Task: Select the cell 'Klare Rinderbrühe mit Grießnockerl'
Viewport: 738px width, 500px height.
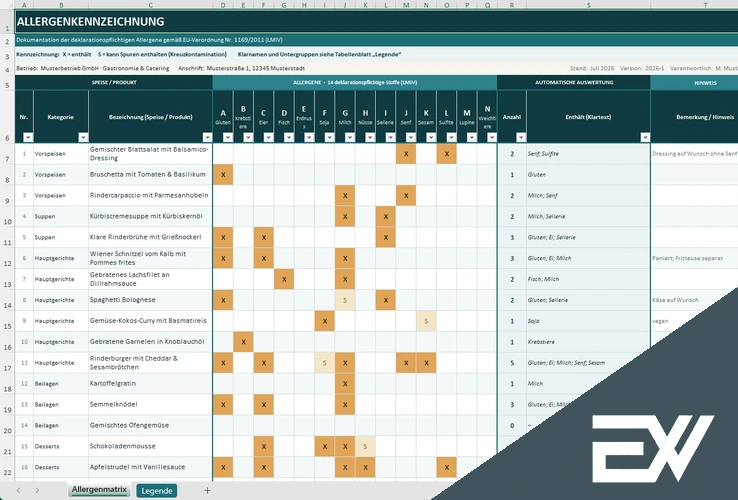Action: point(150,237)
